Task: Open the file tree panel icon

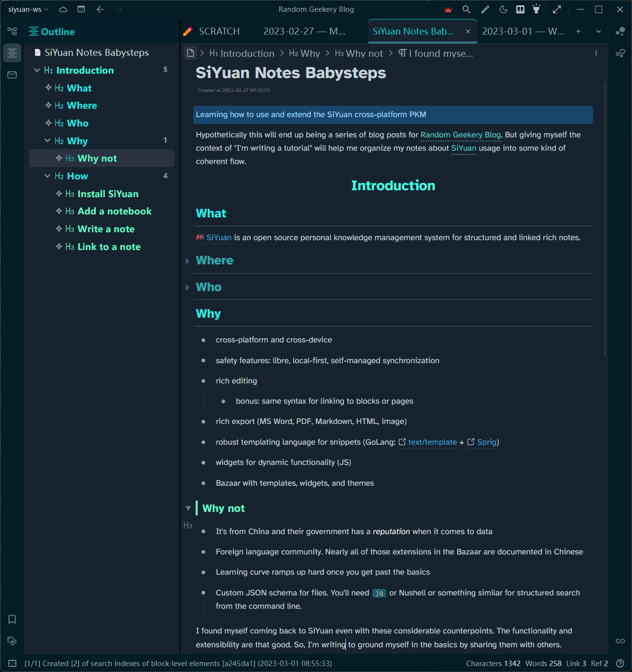Action: 12,32
